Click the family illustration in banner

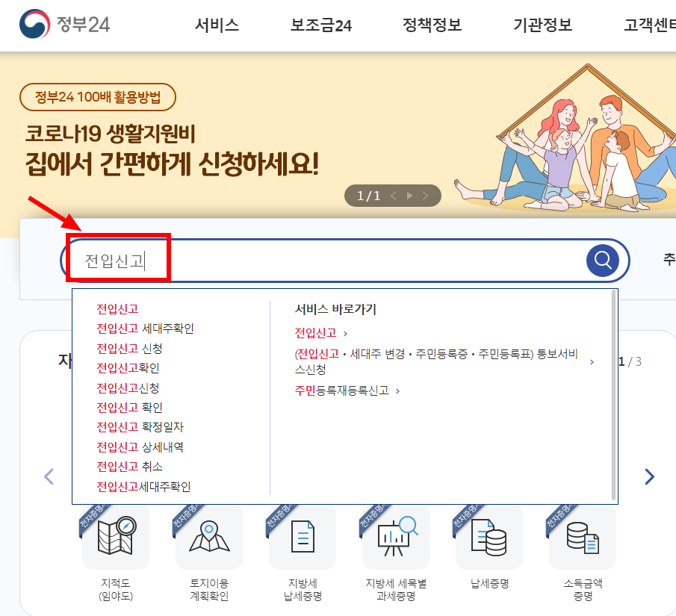565,138
